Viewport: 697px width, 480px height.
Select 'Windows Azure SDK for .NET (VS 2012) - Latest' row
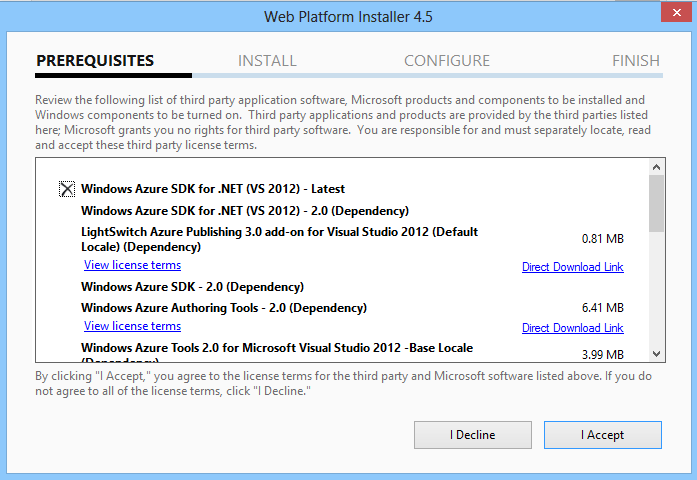(213, 189)
